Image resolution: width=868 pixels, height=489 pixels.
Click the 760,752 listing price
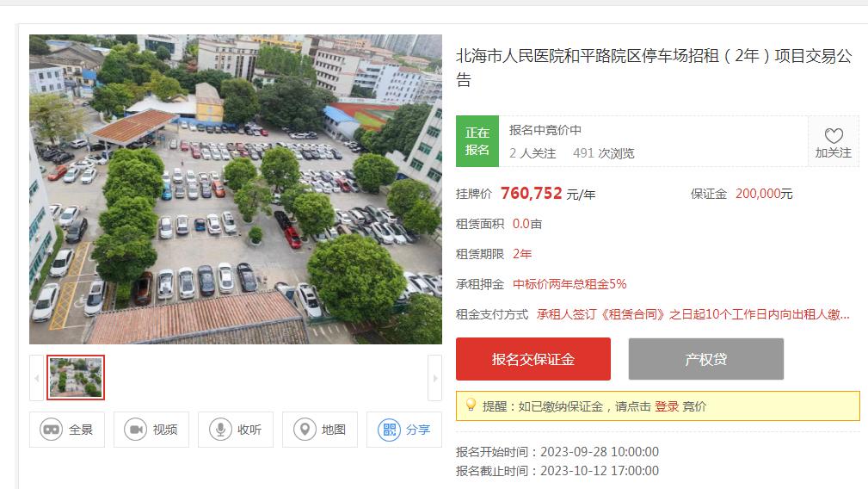[532, 193]
